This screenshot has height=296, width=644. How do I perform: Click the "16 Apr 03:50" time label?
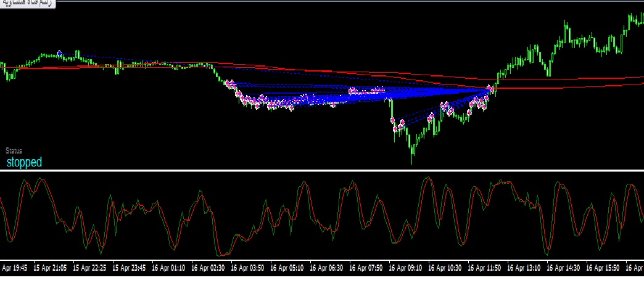point(247,268)
